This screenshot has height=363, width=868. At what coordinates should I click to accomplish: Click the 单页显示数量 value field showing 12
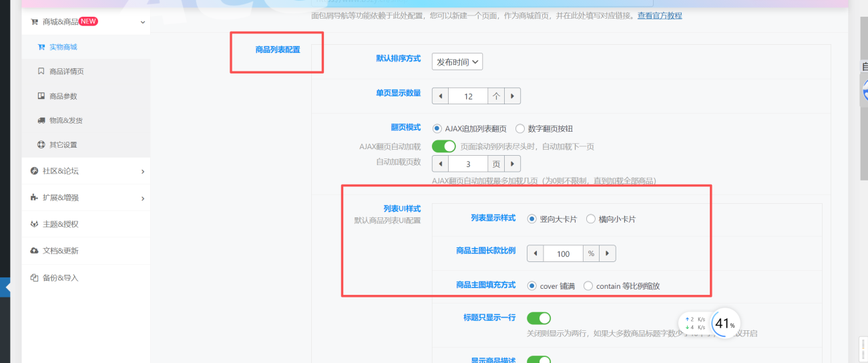pos(468,96)
